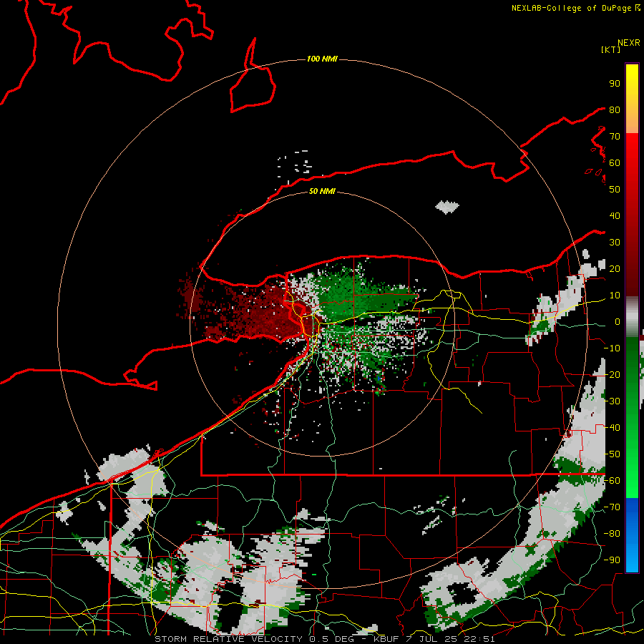Viewport: 644px width, 644px height.
Task: Click the 40 value on the velocity scale
Action: (x=615, y=215)
